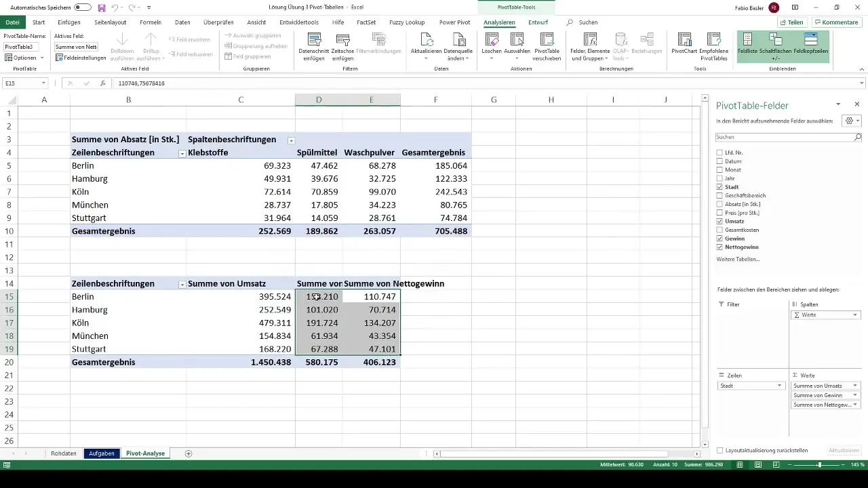Open Zeilenbeschriftungen filter in row 14
This screenshot has width=868, height=488.
(x=182, y=285)
